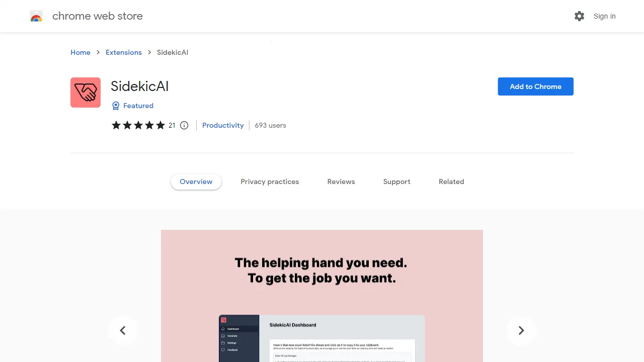Click 'The helping hand you need' headline
The image size is (644, 362).
pos(321,262)
